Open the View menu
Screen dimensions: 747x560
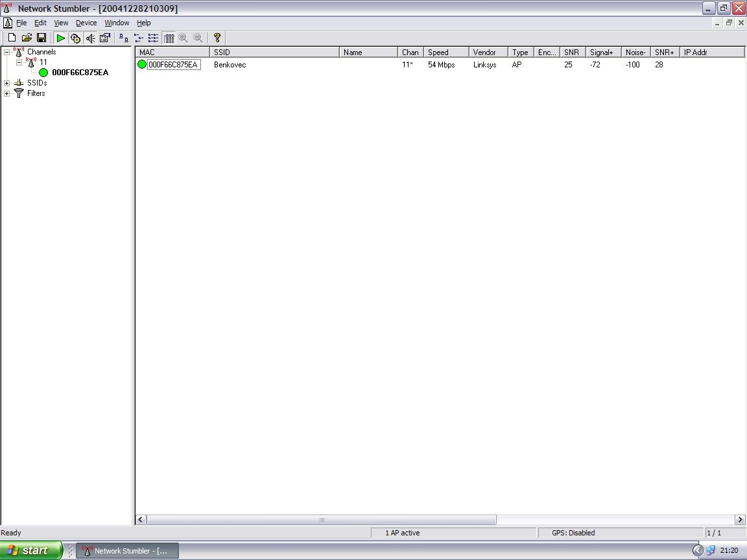pos(61,23)
